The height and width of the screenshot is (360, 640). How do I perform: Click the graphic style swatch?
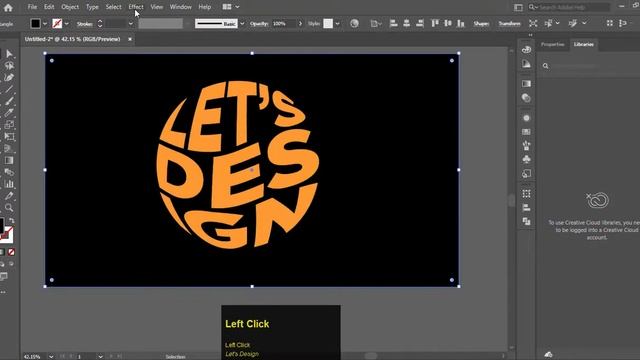pyautogui.click(x=328, y=24)
